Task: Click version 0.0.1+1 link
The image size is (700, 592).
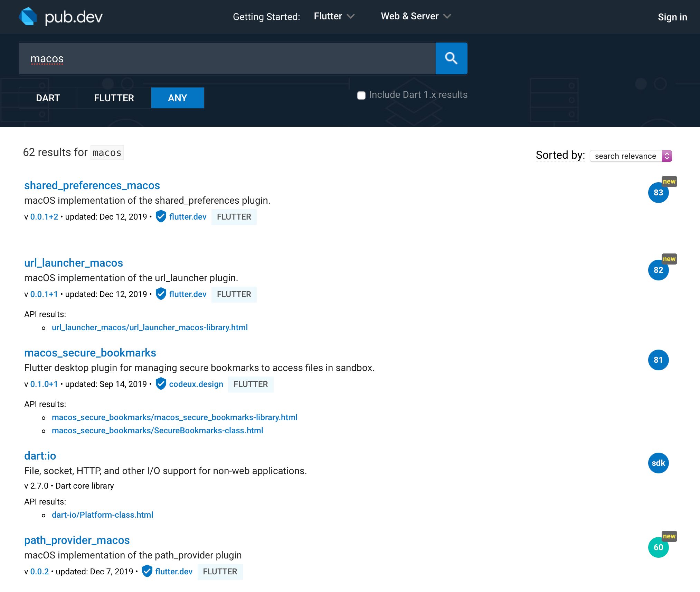Action: coord(44,294)
